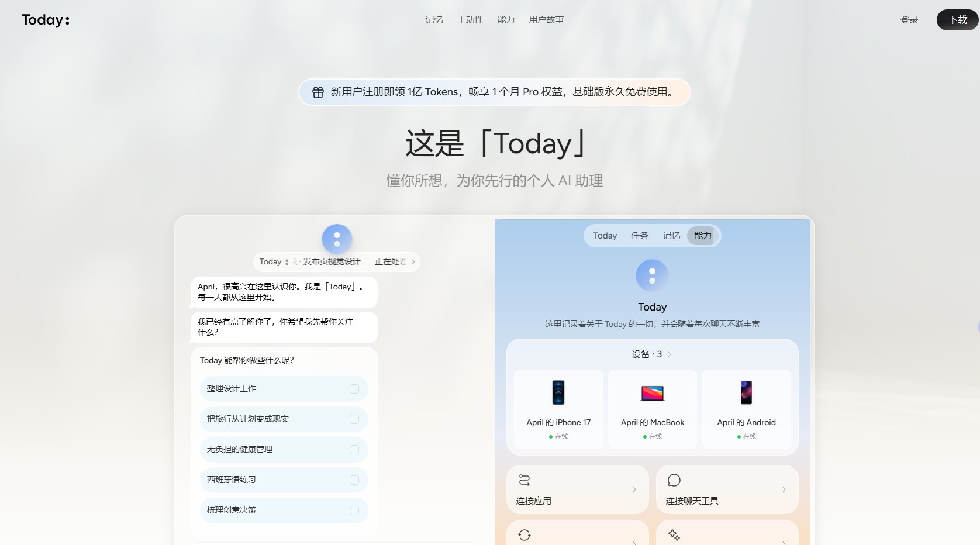Click the headline 这是「Today」
The height and width of the screenshot is (545, 980).
[x=495, y=144]
